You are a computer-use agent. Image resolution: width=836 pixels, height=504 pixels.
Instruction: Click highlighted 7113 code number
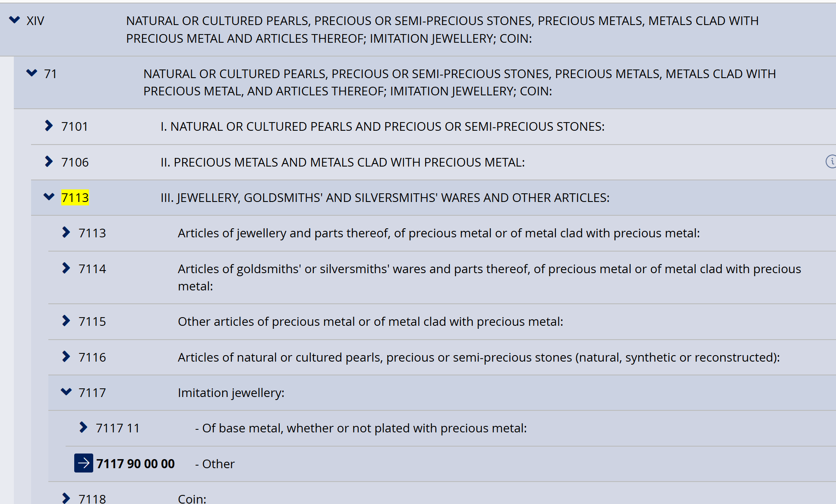[x=75, y=198]
